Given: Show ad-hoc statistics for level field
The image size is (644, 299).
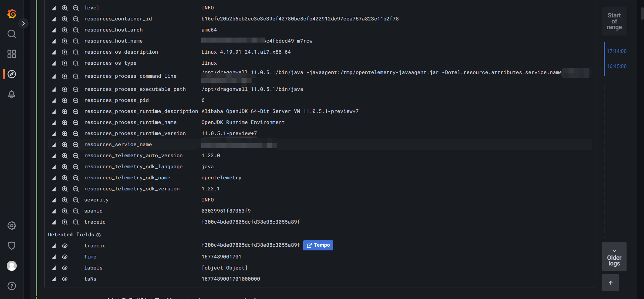Looking at the screenshot, I should pyautogui.click(x=54, y=8).
